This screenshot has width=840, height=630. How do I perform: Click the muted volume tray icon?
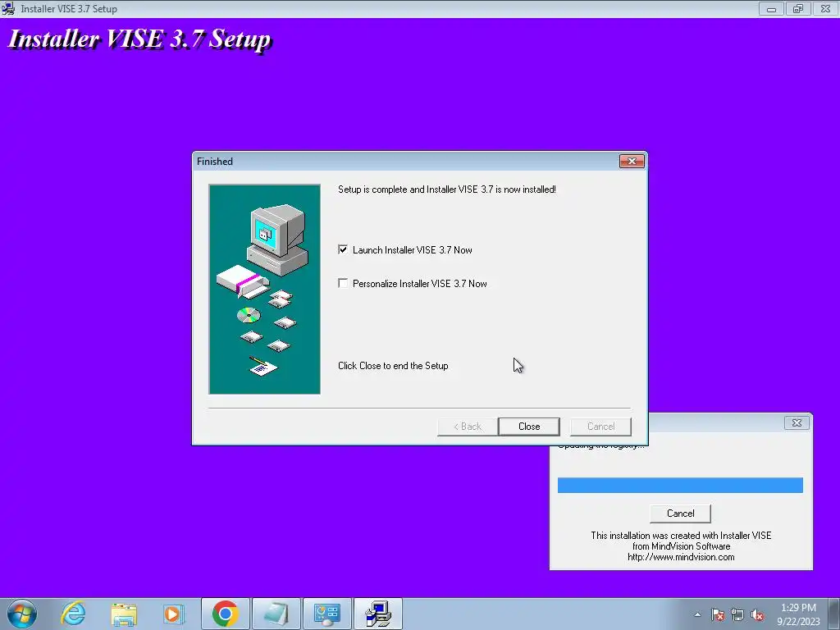click(757, 614)
